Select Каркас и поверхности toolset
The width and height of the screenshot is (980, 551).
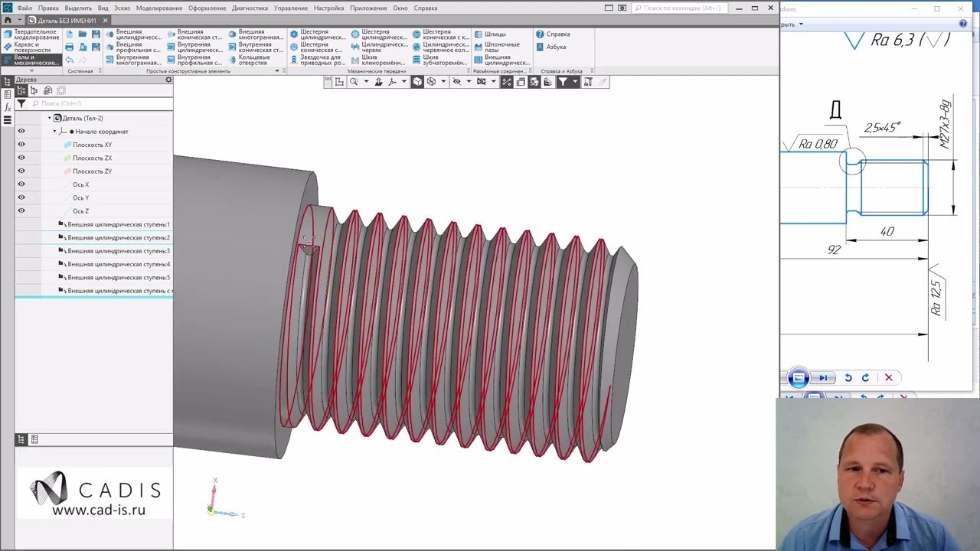tap(30, 47)
